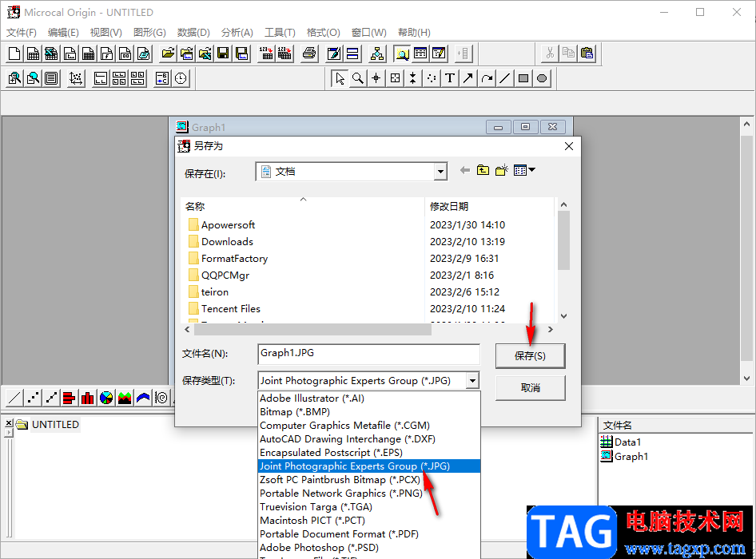756x559 pixels.
Task: Click the Zoom Out icon with minus
Action: [x=33, y=78]
